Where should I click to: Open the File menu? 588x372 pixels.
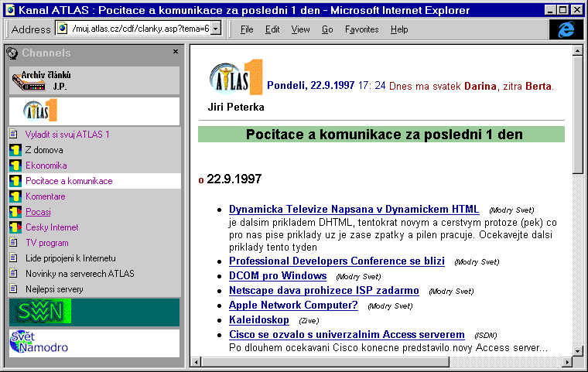[247, 29]
